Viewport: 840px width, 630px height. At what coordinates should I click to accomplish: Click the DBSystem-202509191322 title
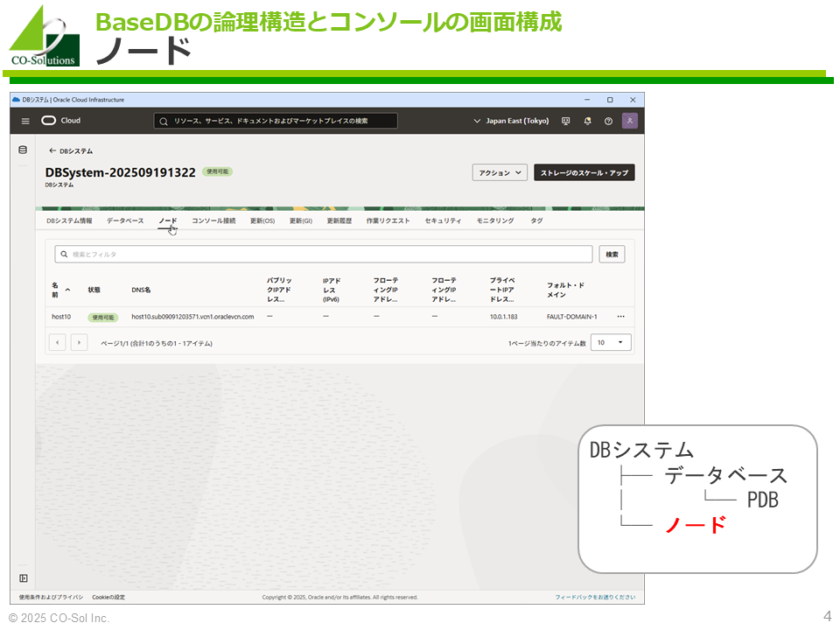[121, 172]
